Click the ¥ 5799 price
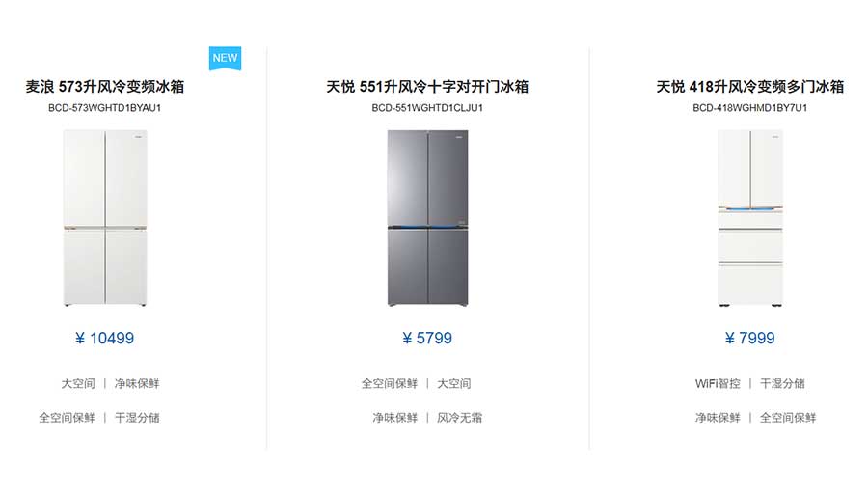 (427, 339)
